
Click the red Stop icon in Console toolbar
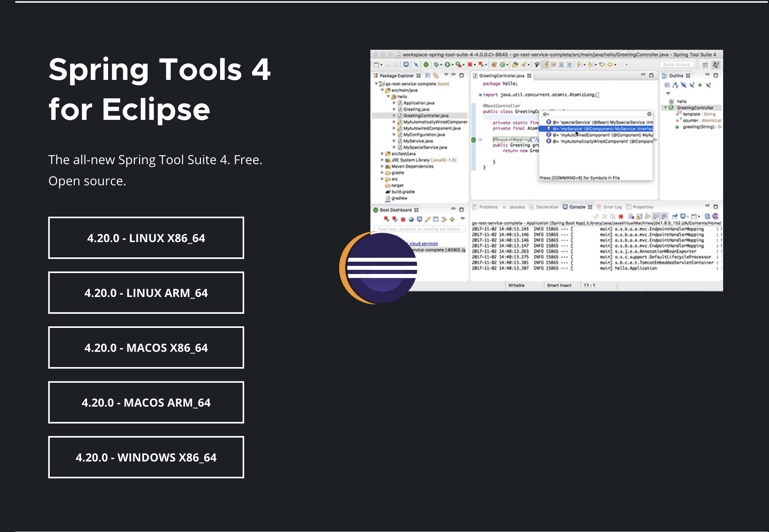620,216
